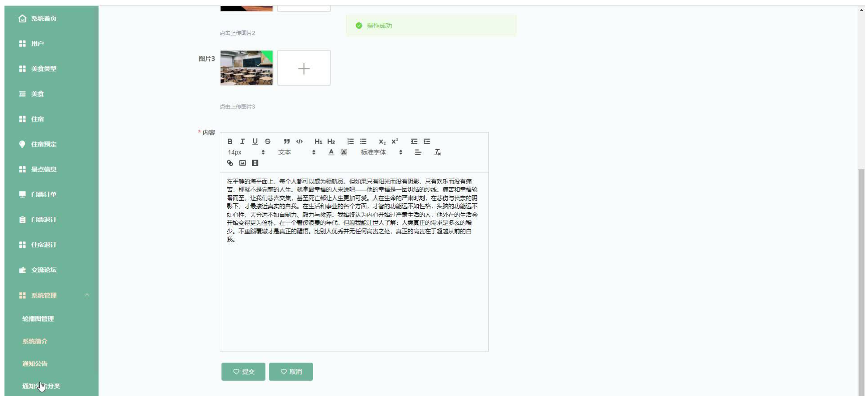Click the 住宿预定 lightbulb icon

[x=22, y=144]
